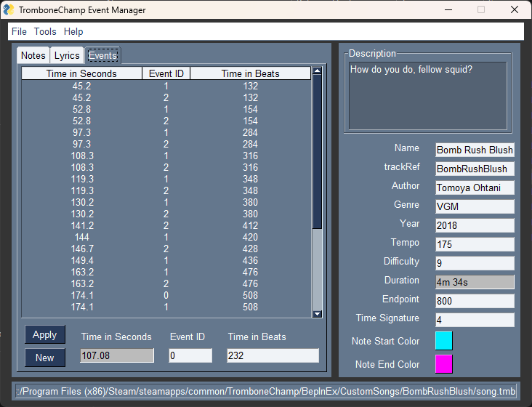Select the 108.3 row with Event ID 2
This screenshot has height=407, width=532.
(166, 168)
